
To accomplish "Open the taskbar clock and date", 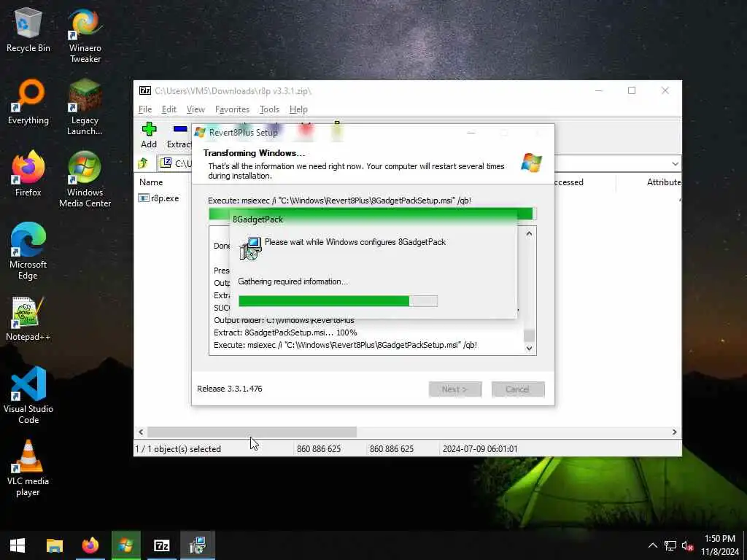I will point(720,545).
